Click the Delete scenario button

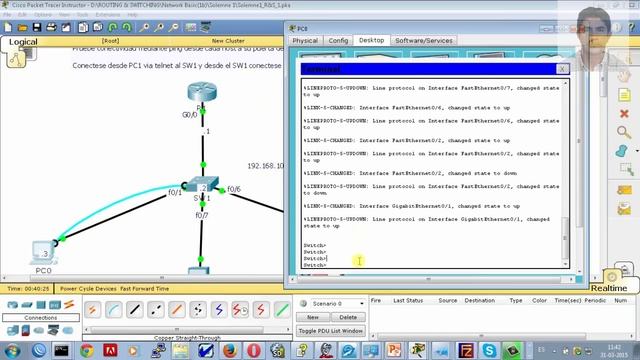pyautogui.click(x=348, y=317)
